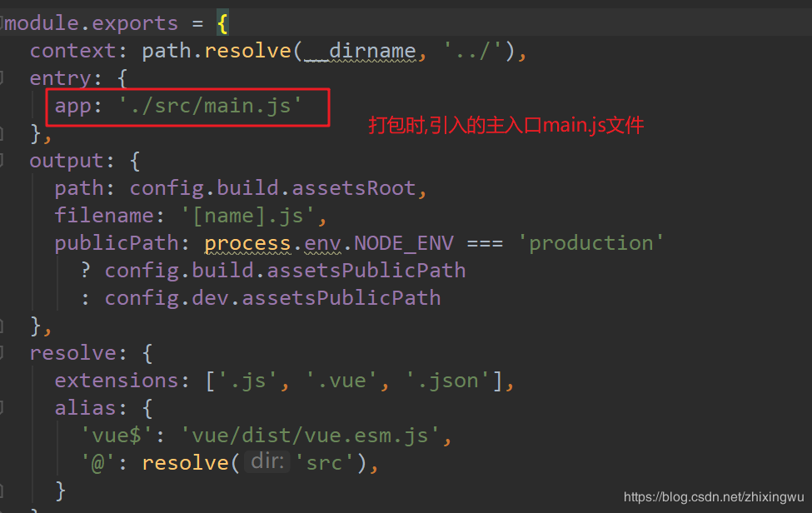Click the 'publicPath' property key
This screenshot has height=513, width=812.
click(x=117, y=243)
